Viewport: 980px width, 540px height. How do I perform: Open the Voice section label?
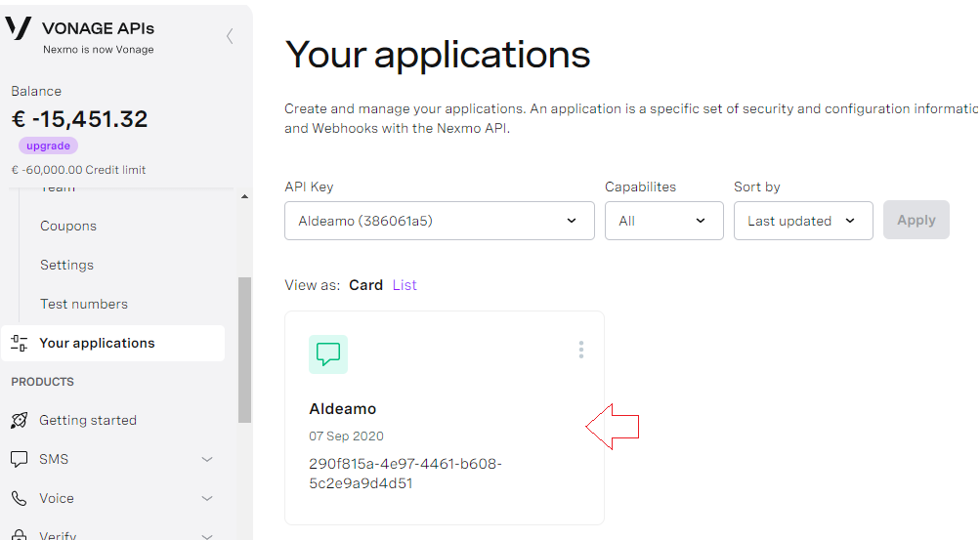(x=57, y=498)
